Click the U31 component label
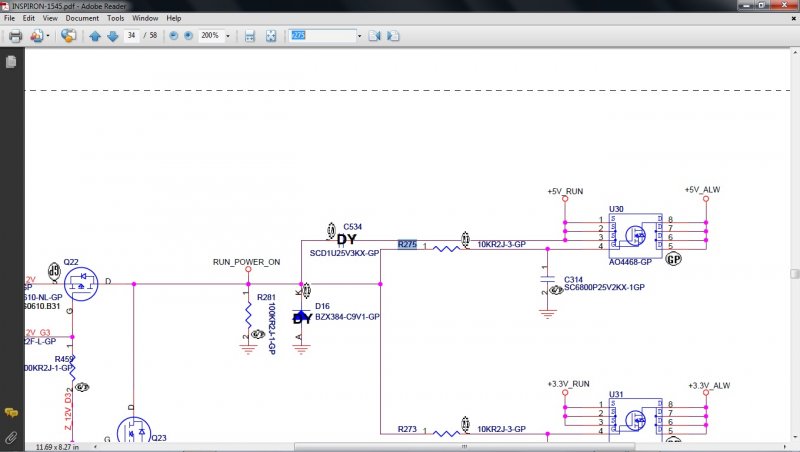This screenshot has width=800, height=452. click(x=616, y=394)
